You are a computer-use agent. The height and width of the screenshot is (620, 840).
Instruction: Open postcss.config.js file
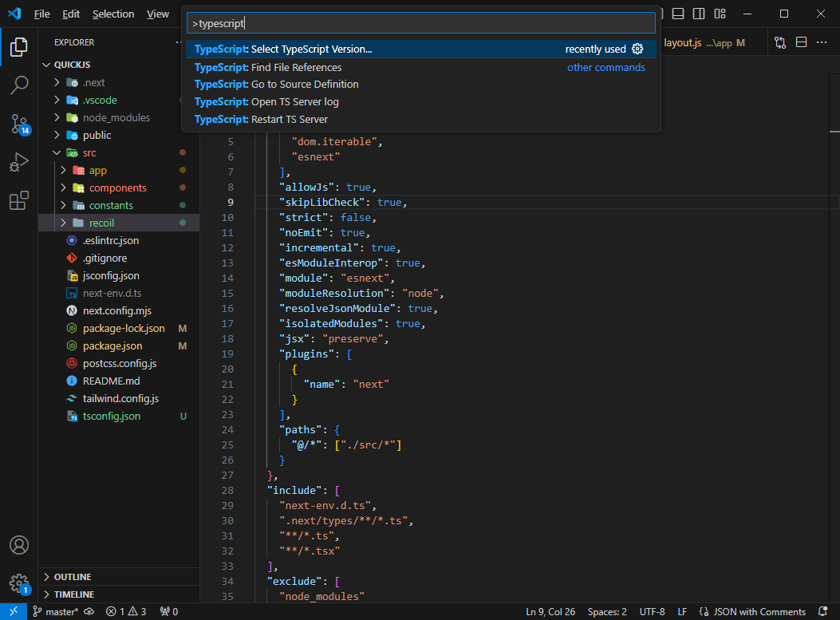click(119, 363)
